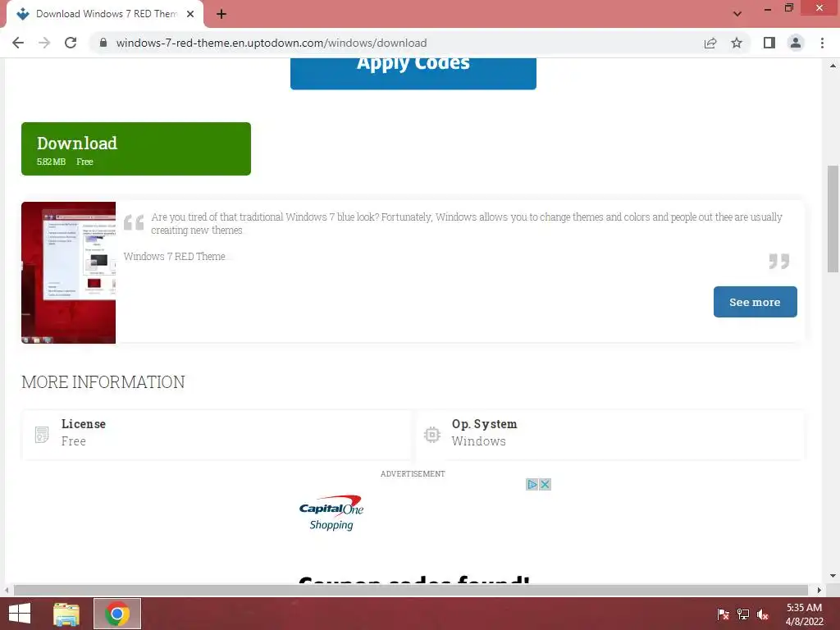Select the Download Windows 7 RED Theme tab
840x630 pixels.
(x=105, y=15)
